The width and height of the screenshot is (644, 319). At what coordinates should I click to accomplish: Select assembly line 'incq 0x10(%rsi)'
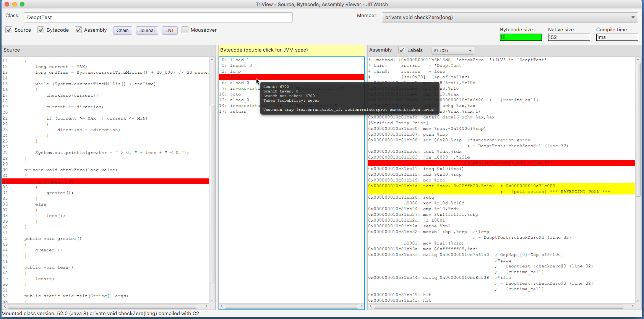pyautogui.click(x=416, y=169)
